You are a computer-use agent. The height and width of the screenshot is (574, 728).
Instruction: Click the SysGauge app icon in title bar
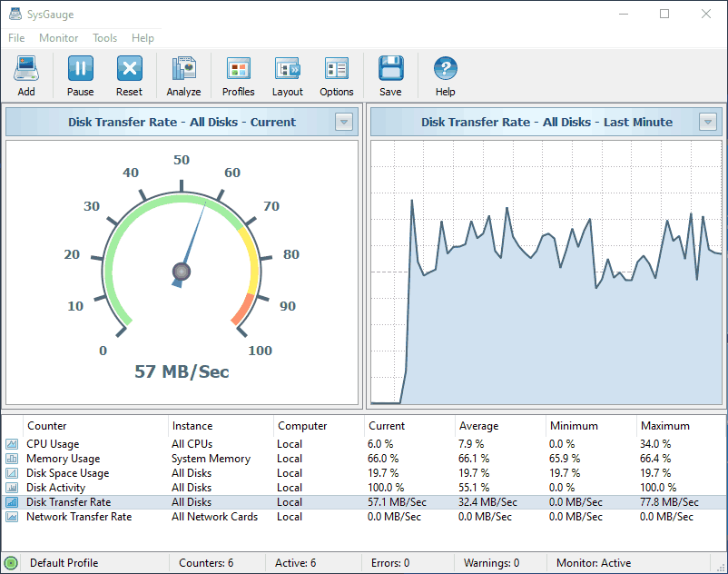(15, 14)
